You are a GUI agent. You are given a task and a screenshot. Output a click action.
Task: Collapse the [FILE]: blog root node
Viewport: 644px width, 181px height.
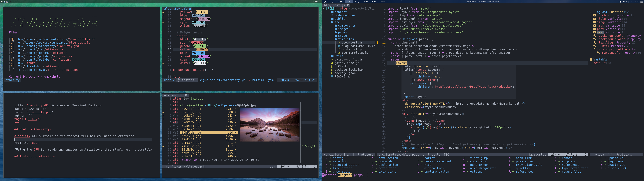coord(324,9)
